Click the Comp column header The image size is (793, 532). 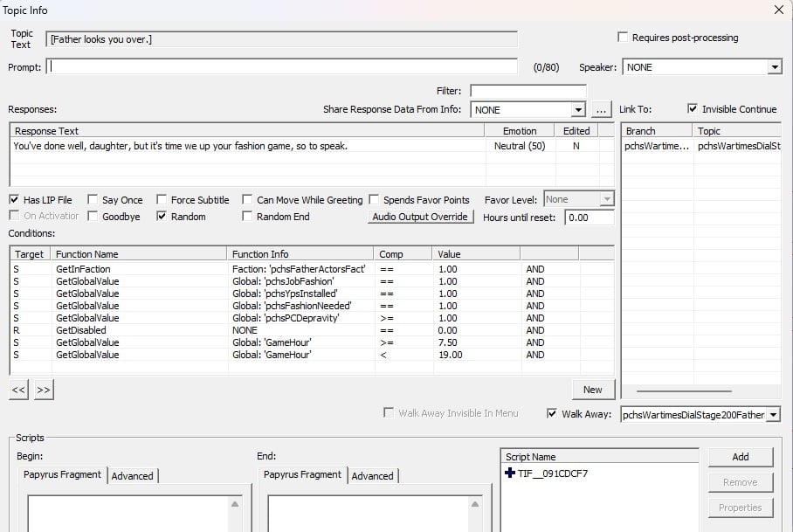[403, 254]
